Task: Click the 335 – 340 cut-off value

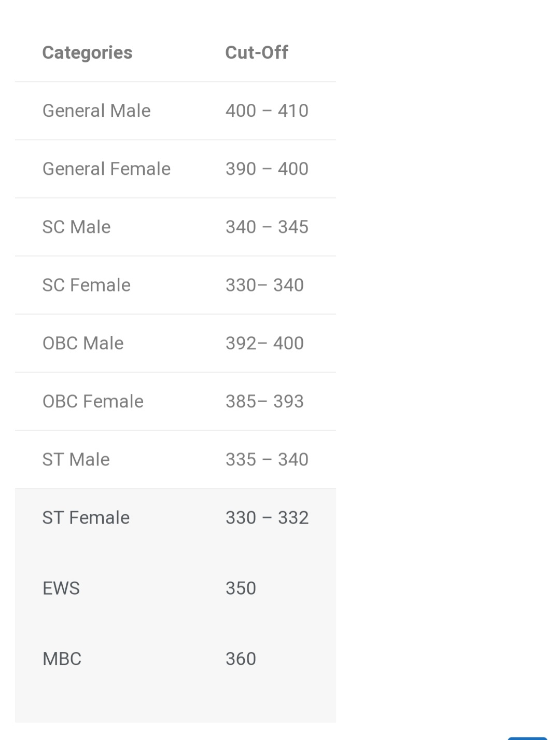Action: 267,459
